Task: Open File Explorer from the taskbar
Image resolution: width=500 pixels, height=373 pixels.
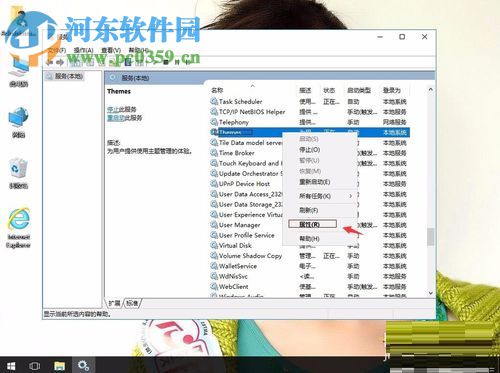Action: click(59, 366)
